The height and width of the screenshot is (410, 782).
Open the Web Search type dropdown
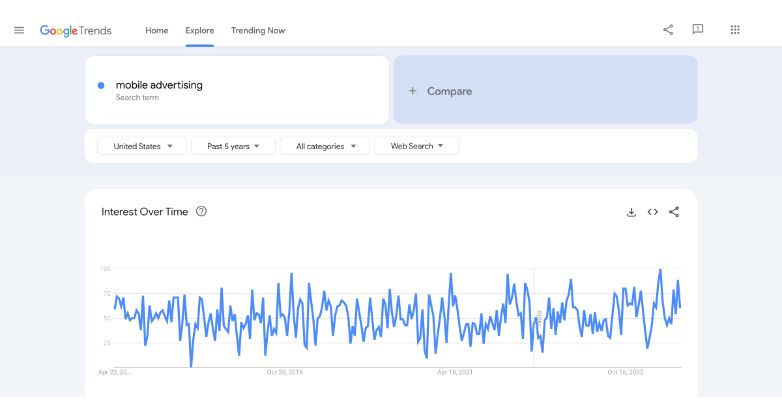coord(417,146)
